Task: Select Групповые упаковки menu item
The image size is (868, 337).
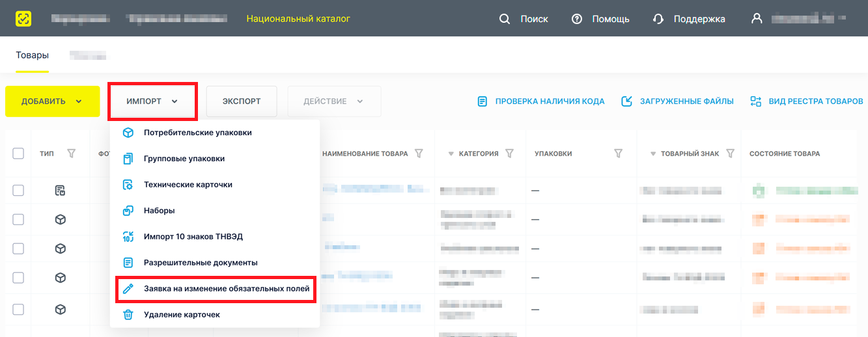Action: pyautogui.click(x=215, y=159)
